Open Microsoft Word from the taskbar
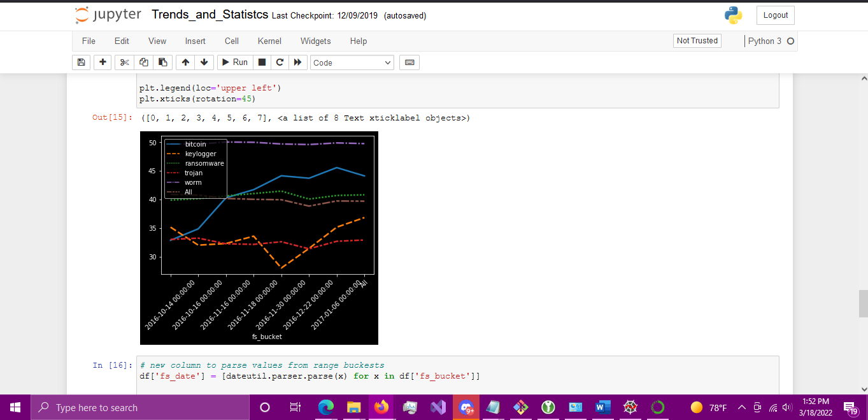Screen dimensions: 868x420 coord(603,407)
